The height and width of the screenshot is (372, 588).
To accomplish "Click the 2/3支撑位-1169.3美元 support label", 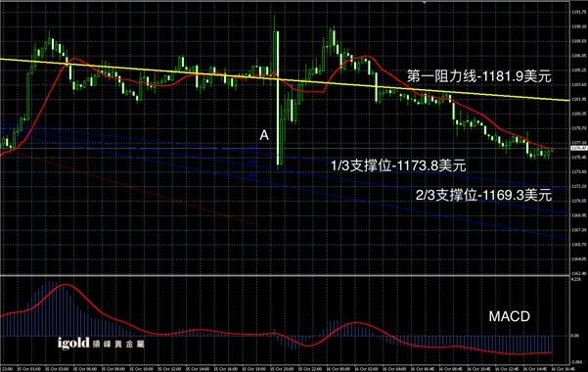I will [483, 195].
